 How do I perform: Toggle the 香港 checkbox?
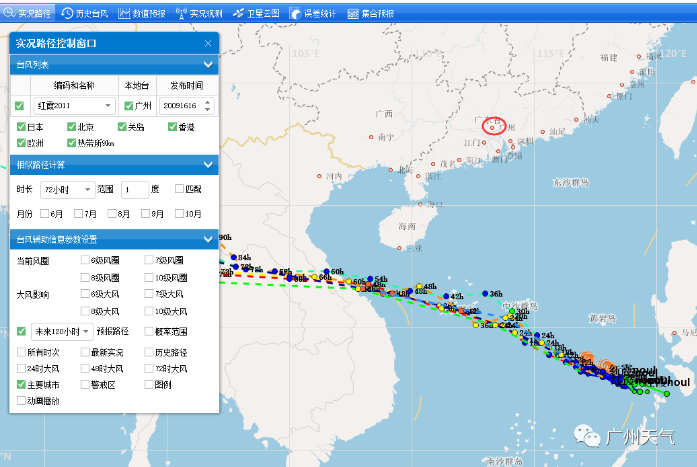[173, 127]
